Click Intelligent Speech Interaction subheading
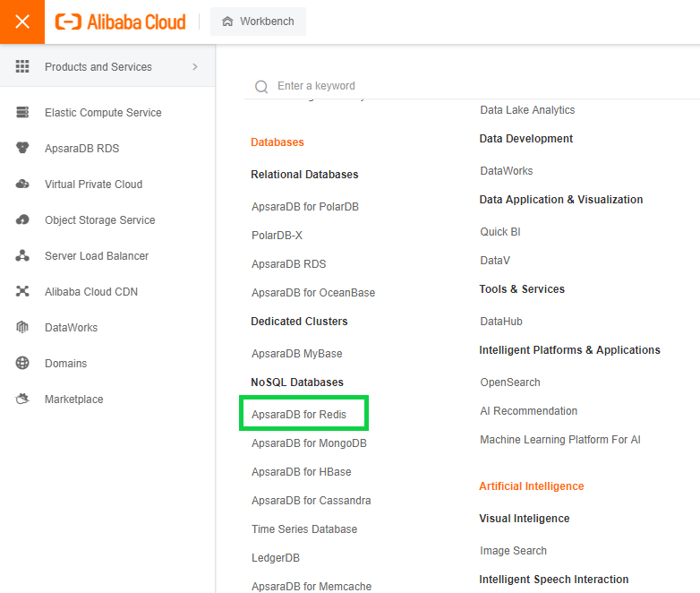This screenshot has height=593, width=700. 554,580
